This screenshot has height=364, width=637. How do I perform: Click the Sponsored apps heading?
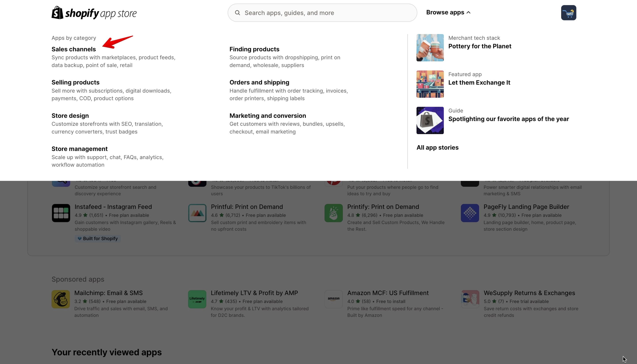point(78,279)
